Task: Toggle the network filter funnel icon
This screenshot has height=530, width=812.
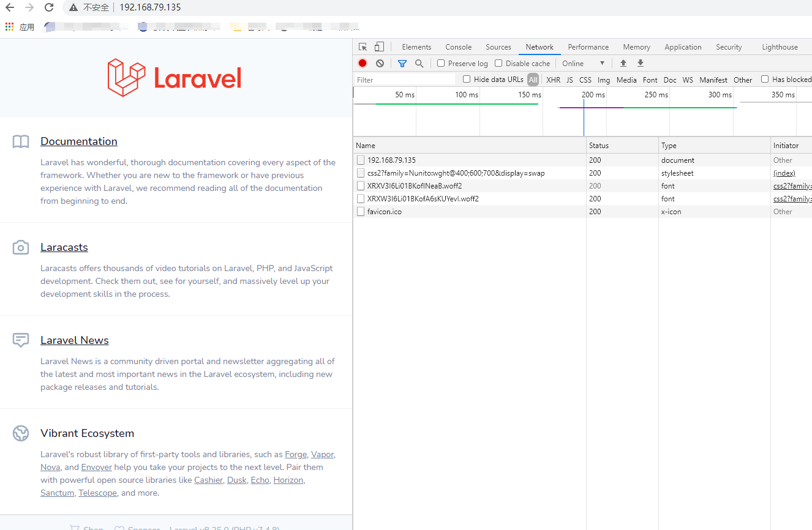Action: [x=402, y=63]
